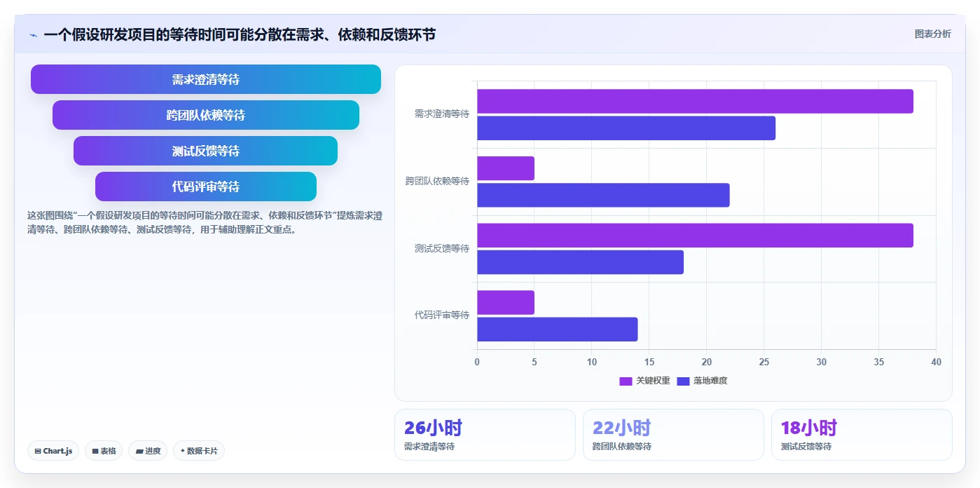Image resolution: width=980 pixels, height=488 pixels.
Task: Click the 跨团队依赖等待 y-axis label
Action: [x=437, y=181]
